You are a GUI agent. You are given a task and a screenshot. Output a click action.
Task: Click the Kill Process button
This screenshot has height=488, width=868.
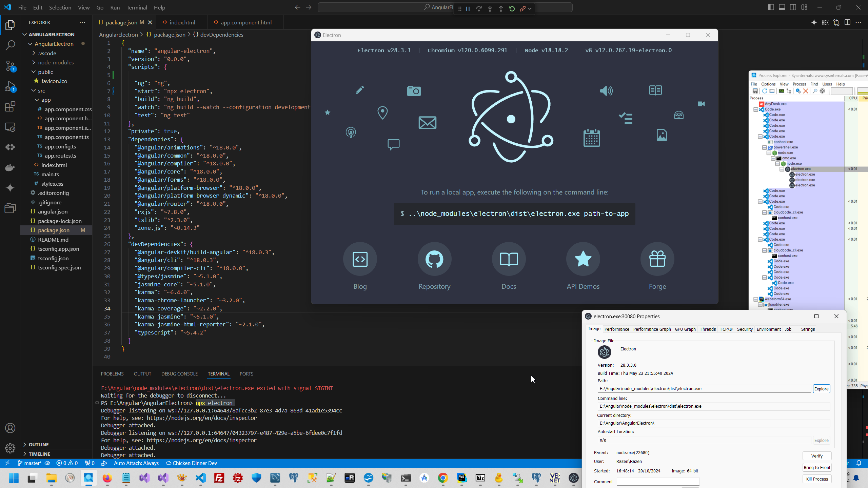[x=817, y=479]
